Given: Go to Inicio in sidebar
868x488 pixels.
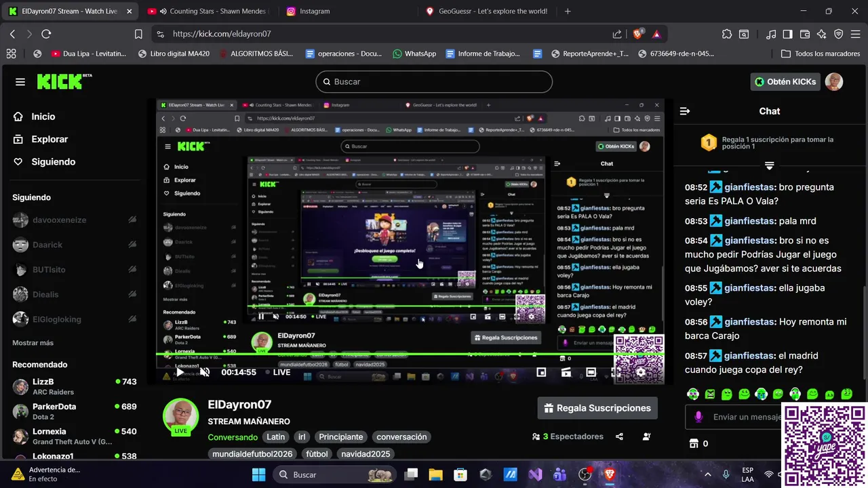Looking at the screenshot, I should (x=35, y=117).
